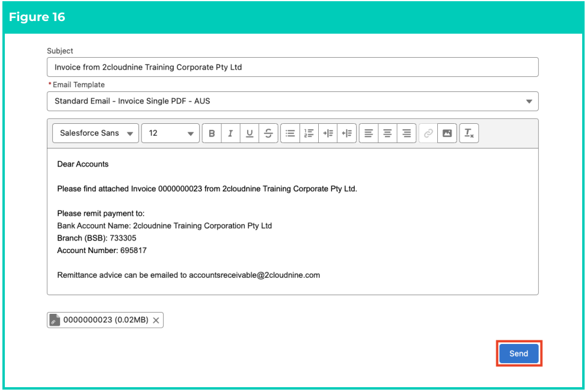
Task: Send the email
Action: 519,354
